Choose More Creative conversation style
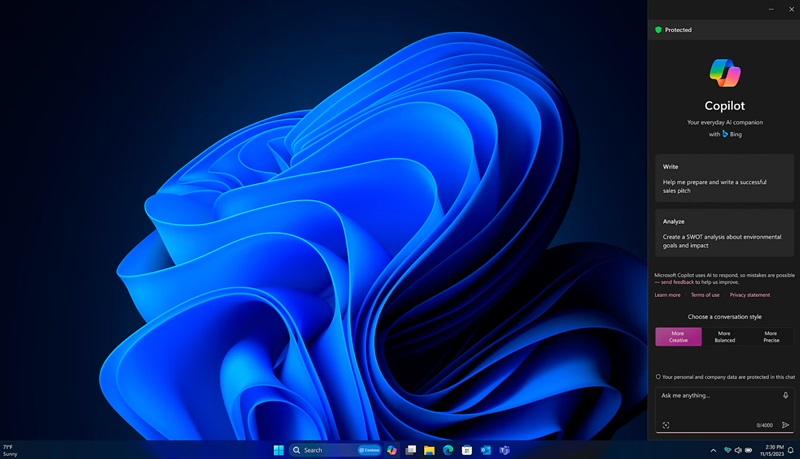 click(678, 337)
